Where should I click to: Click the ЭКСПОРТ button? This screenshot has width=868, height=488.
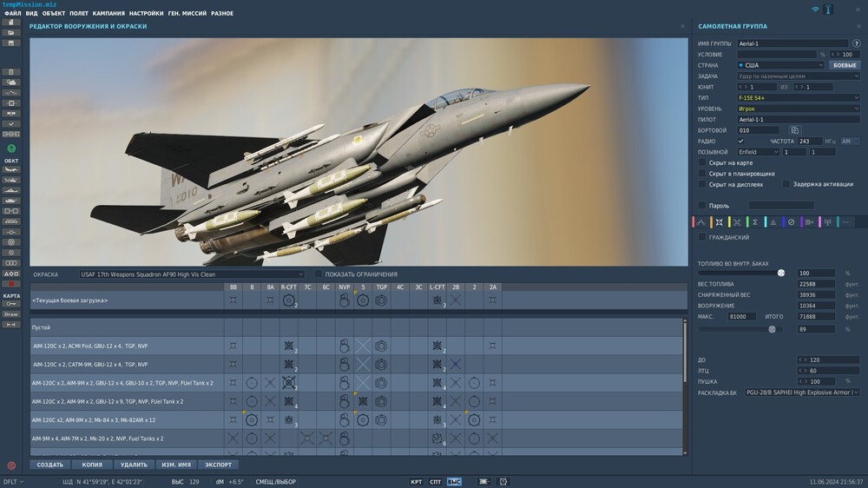pos(218,465)
